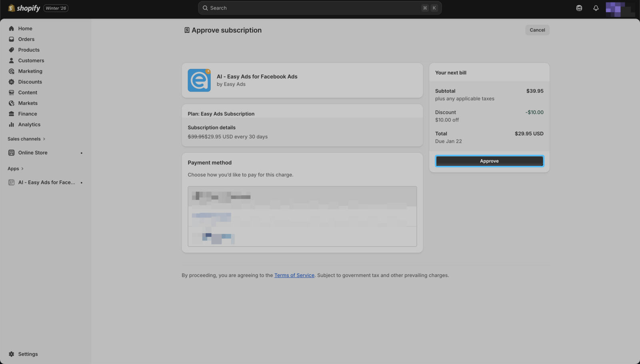Screen dimensions: 640x364
Task: Open the Terms of Service link
Action: (x=294, y=275)
